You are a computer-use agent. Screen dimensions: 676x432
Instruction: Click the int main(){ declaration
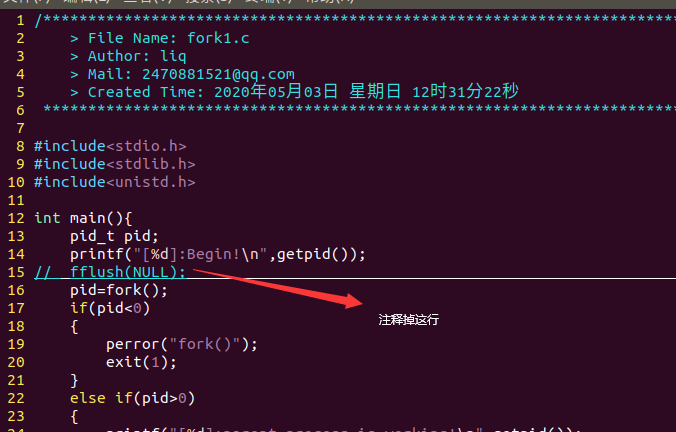pyautogui.click(x=83, y=218)
